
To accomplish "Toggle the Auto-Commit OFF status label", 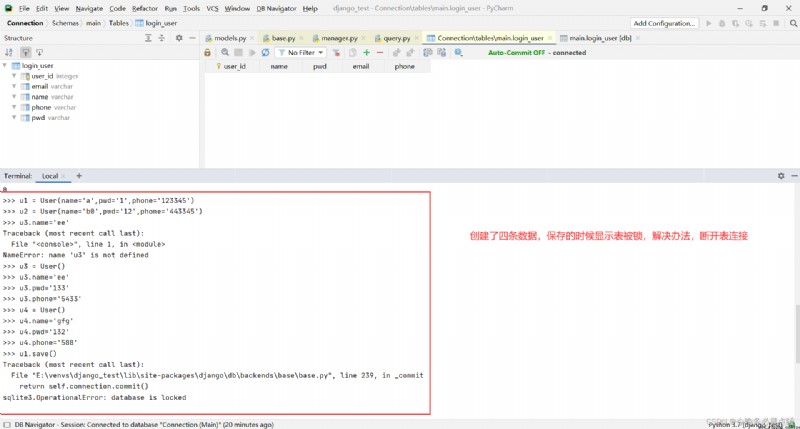I will [516, 53].
